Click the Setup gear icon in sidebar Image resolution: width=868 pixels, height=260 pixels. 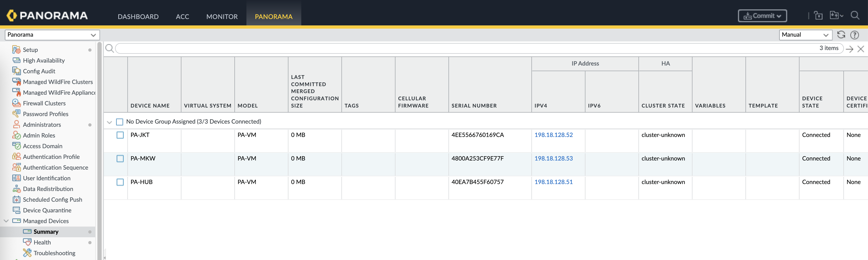(x=16, y=50)
